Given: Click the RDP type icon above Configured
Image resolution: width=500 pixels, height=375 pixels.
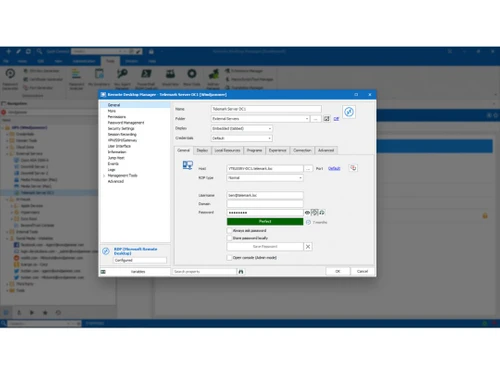Looking at the screenshot, I should click(x=106, y=251).
